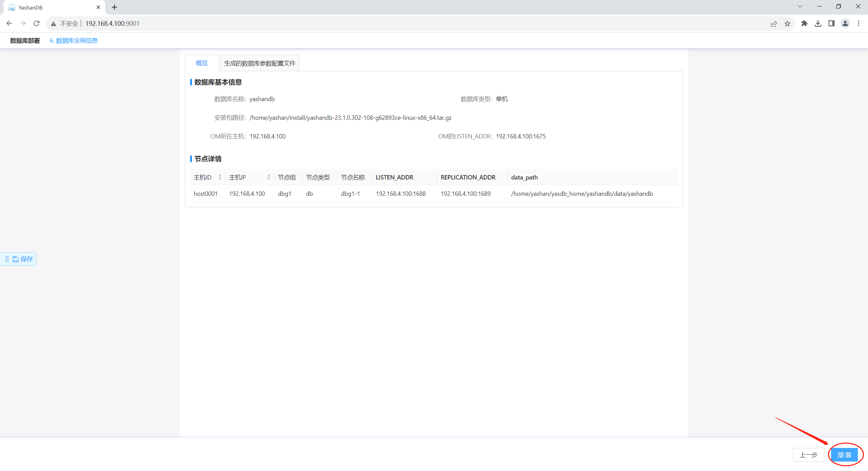Click the 保存 save button
Screen dimensions: 868x471
point(23,259)
